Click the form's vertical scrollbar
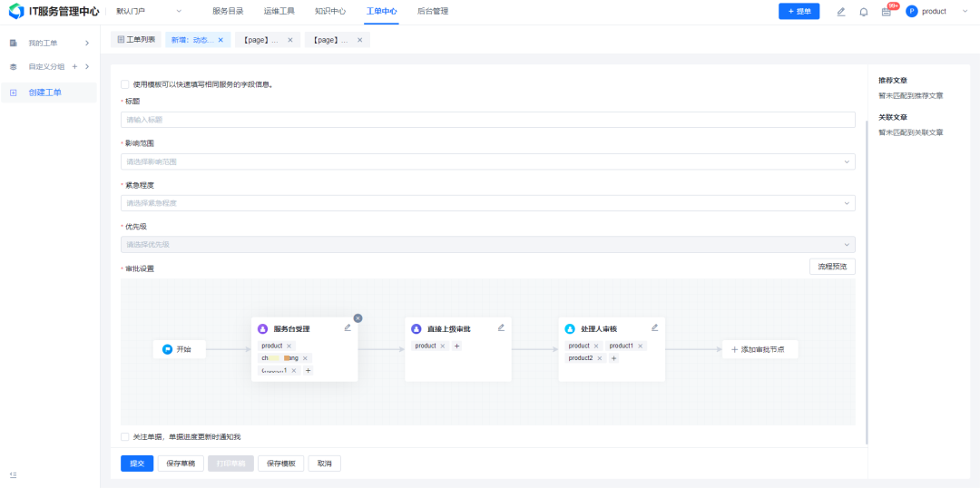Screen dimensions: 980x488 click(x=867, y=282)
